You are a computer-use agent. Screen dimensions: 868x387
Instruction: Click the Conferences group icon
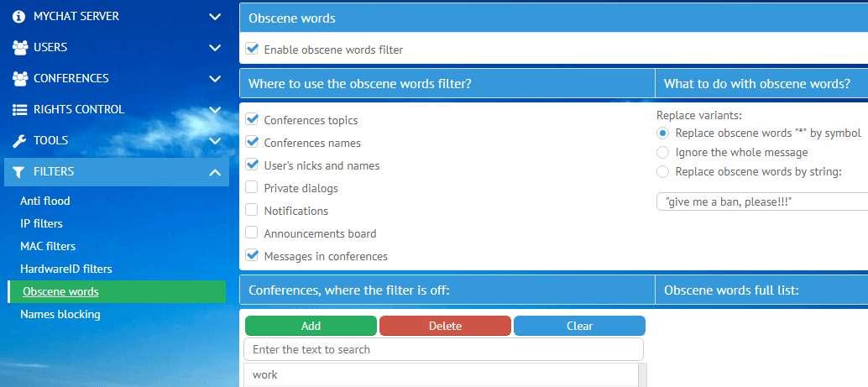(19, 78)
